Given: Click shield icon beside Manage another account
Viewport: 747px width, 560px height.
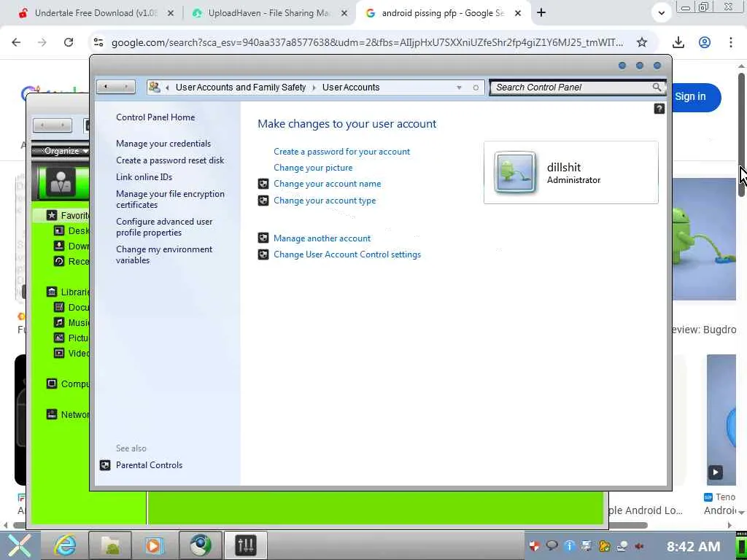Looking at the screenshot, I should click(x=263, y=238).
